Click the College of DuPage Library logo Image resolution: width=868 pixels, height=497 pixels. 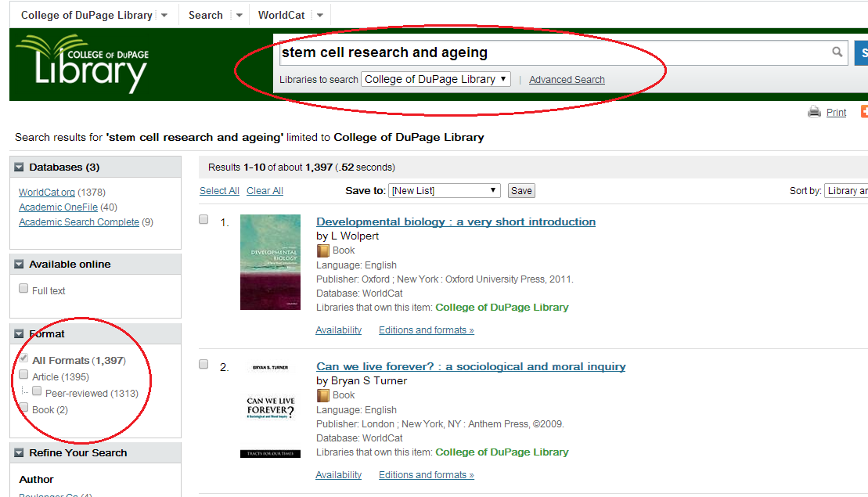[82, 63]
